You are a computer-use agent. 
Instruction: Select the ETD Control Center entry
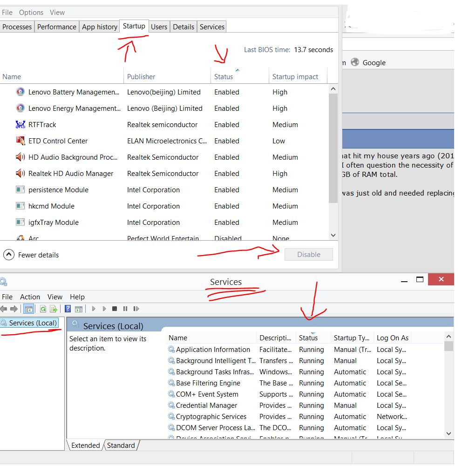tap(164, 141)
